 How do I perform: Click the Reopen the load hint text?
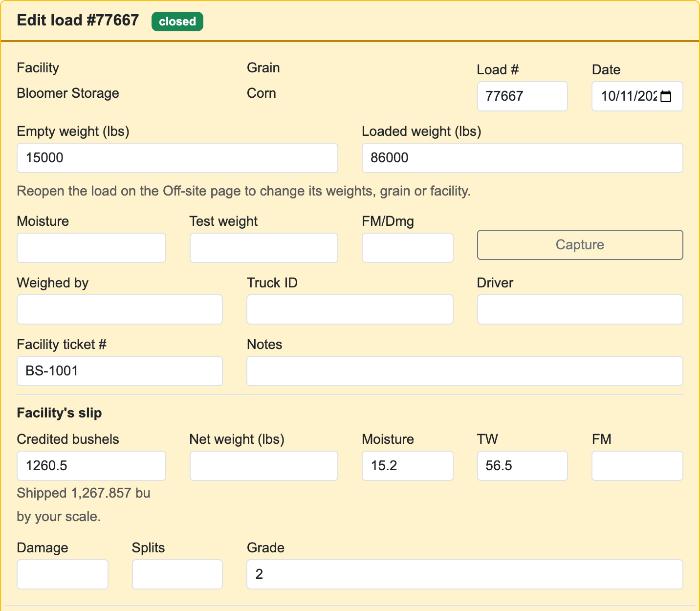pyautogui.click(x=244, y=191)
